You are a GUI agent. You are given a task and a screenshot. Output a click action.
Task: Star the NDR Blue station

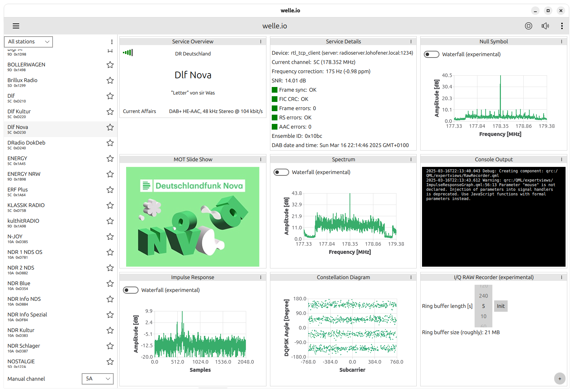point(110,284)
